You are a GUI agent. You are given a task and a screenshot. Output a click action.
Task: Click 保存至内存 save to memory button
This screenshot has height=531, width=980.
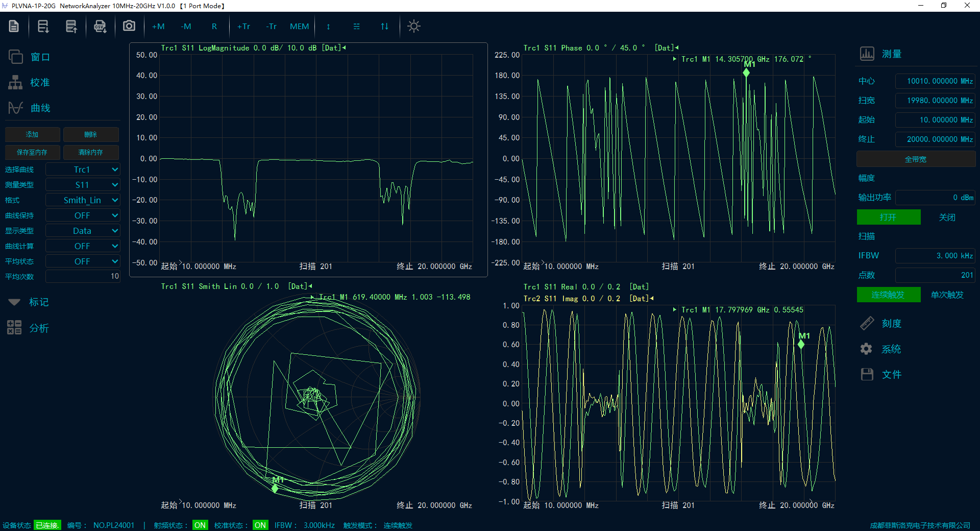coord(32,152)
